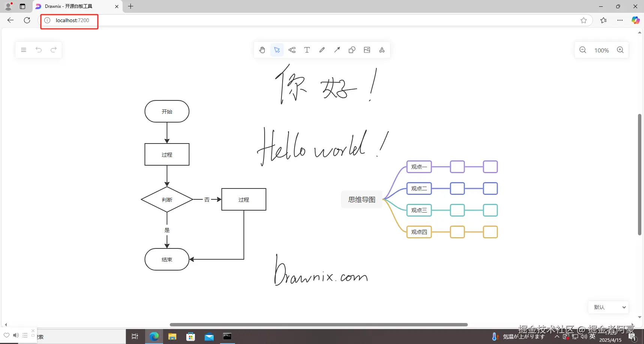Zoom in with the plus magnifier
Image resolution: width=644 pixels, height=344 pixels.
[620, 50]
